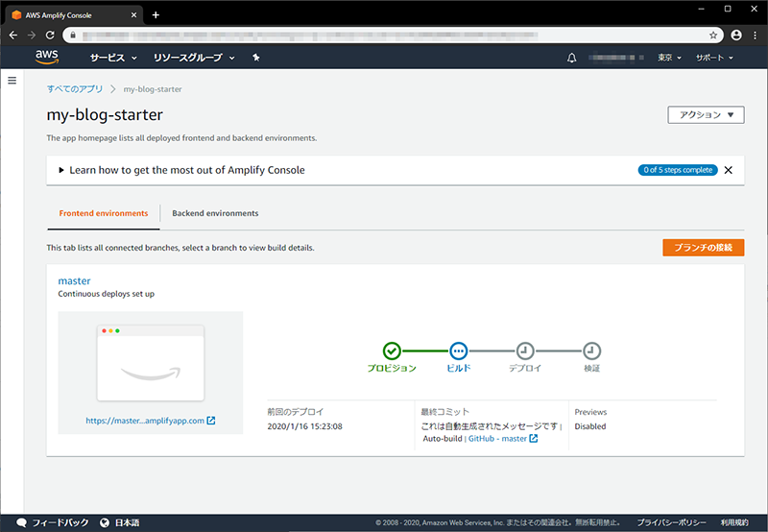Click the AWS logo home icon
Image resolution: width=768 pixels, height=532 pixels.
click(47, 58)
